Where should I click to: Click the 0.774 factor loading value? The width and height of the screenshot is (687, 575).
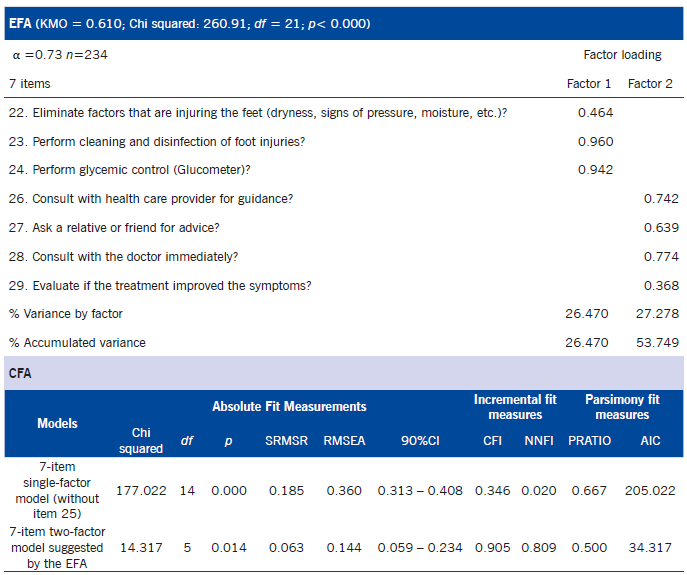click(x=662, y=257)
